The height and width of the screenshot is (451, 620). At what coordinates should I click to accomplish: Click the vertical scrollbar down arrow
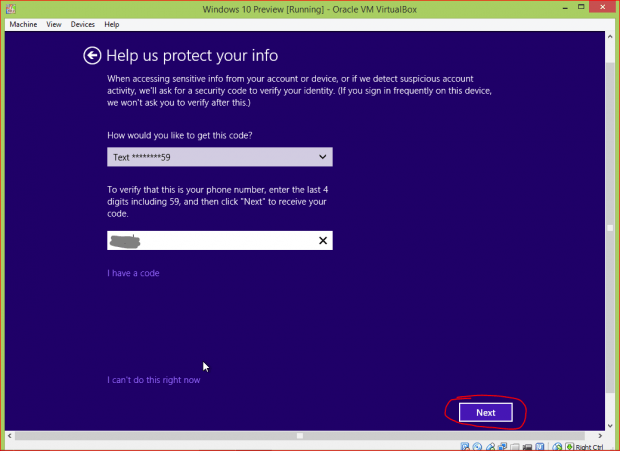click(610, 426)
